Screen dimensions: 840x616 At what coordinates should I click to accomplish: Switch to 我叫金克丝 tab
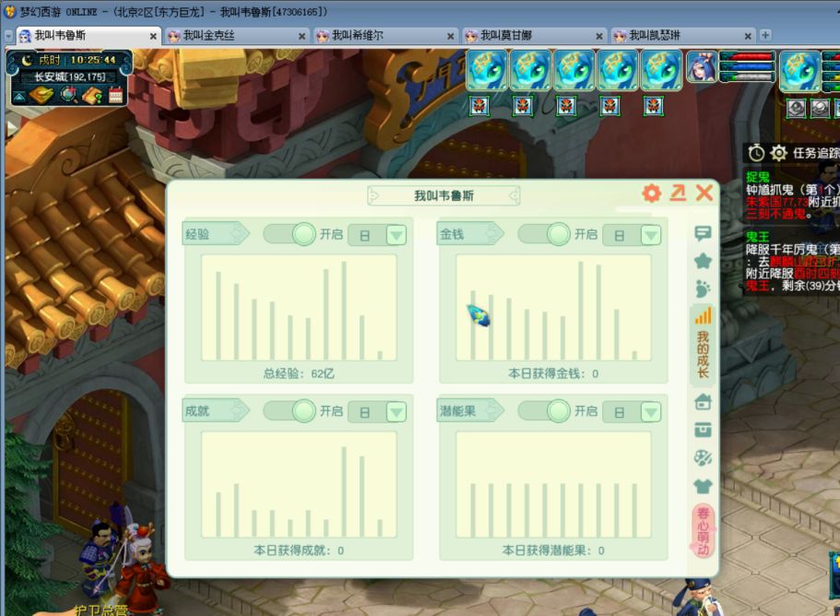coord(237,36)
